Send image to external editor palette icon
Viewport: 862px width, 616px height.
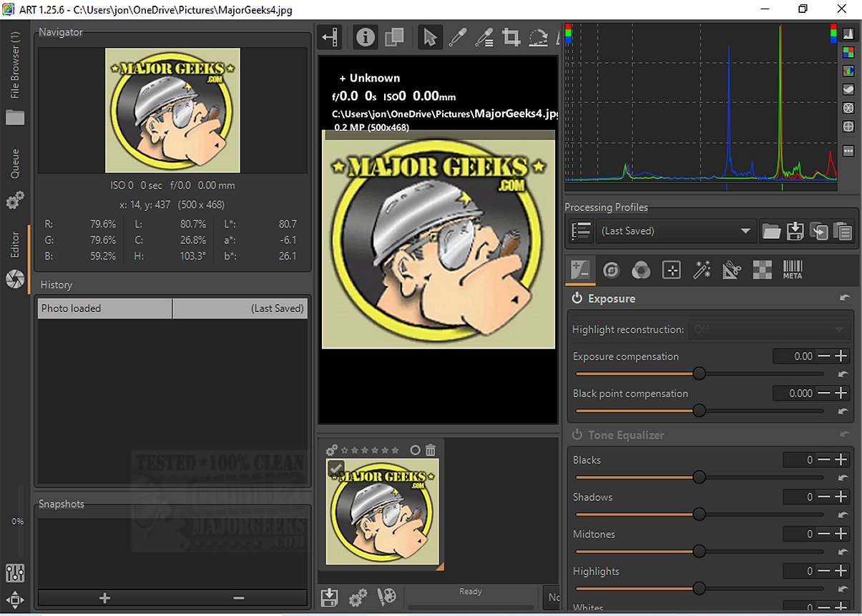pyautogui.click(x=386, y=597)
